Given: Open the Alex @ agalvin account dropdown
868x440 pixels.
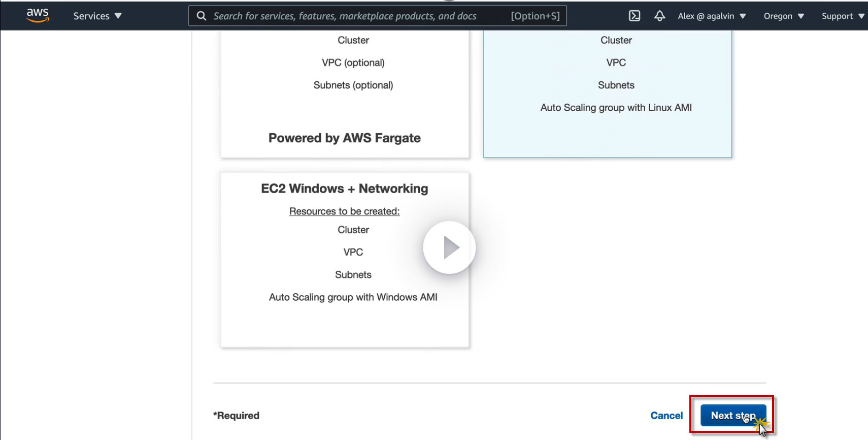Looking at the screenshot, I should tap(712, 16).
